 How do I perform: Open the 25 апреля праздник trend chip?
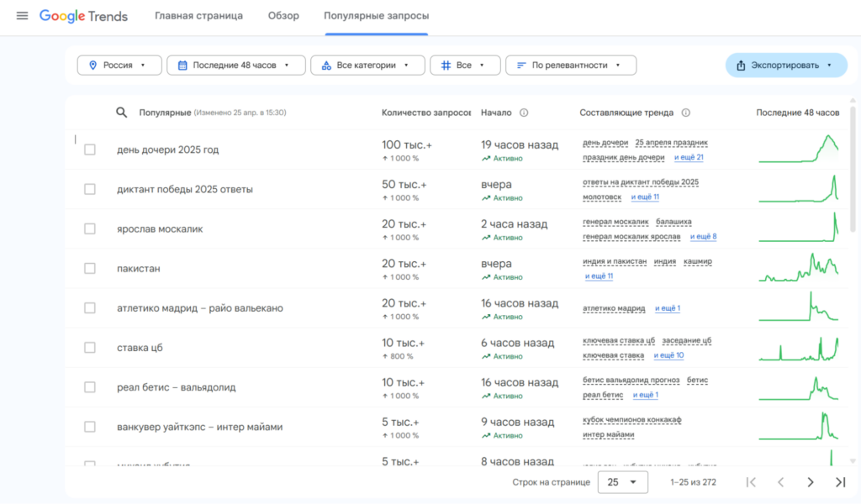pos(671,143)
